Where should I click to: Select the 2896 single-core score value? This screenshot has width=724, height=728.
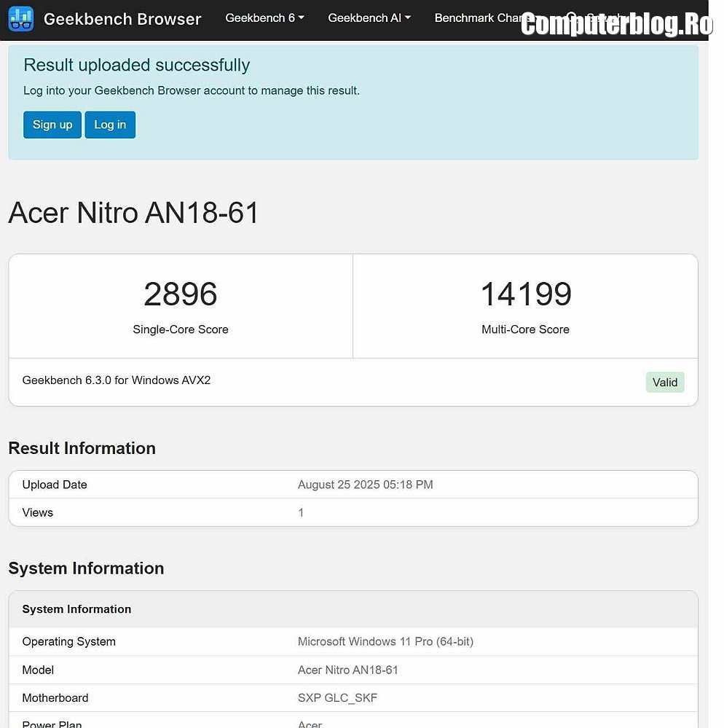[x=181, y=294]
